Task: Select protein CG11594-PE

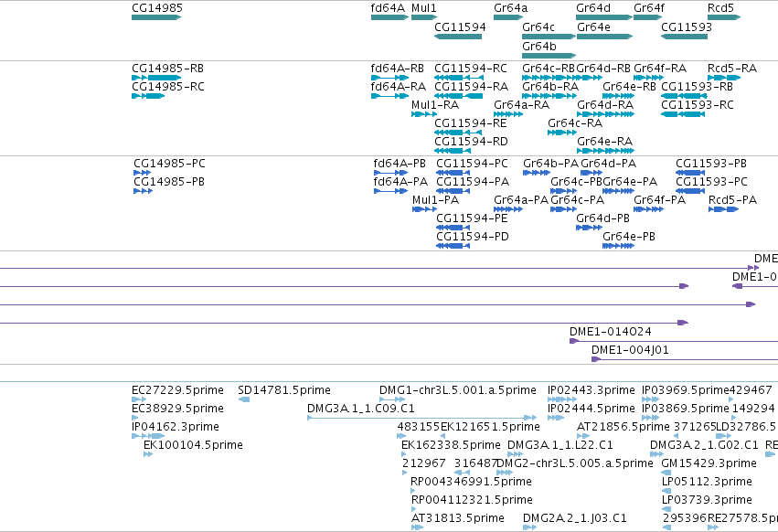Action: [453, 228]
